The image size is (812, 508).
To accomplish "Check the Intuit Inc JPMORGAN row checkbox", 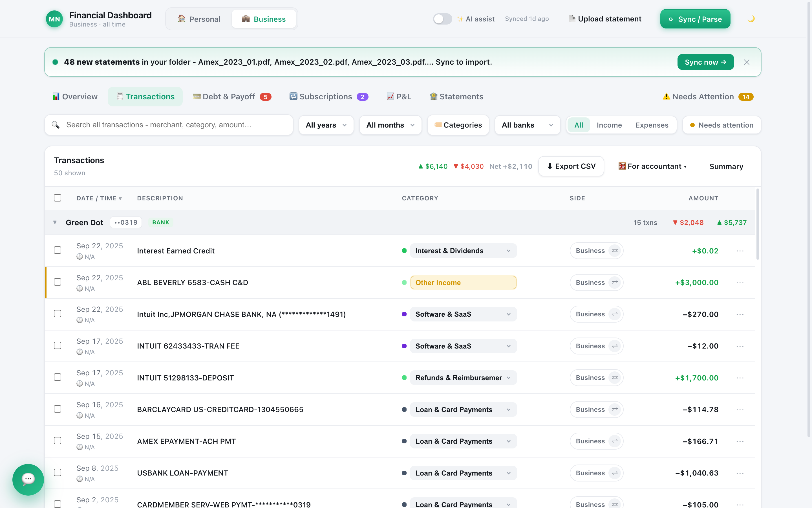I will click(x=58, y=314).
